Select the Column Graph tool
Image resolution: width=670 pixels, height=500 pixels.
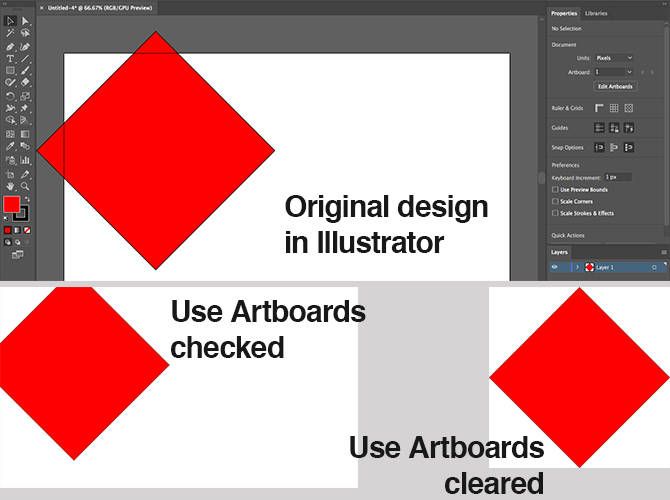point(25,160)
